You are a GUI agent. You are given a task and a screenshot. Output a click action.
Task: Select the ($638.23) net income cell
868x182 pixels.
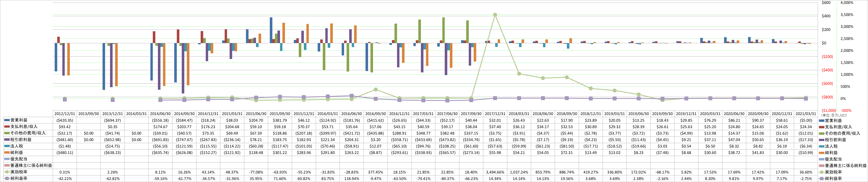click(113, 152)
